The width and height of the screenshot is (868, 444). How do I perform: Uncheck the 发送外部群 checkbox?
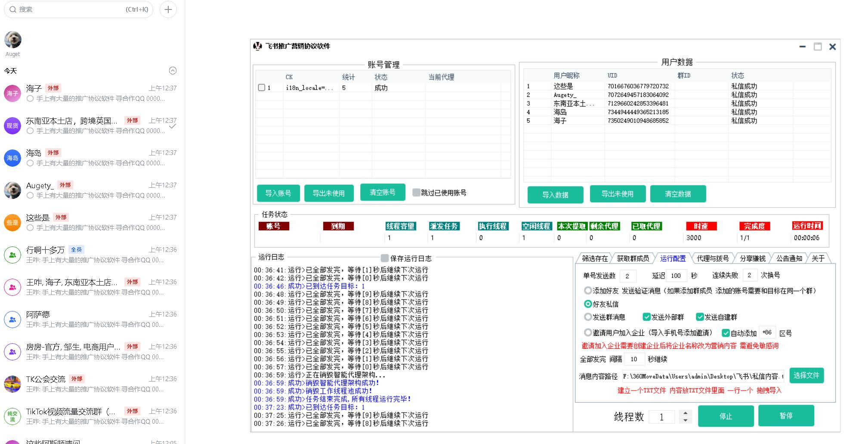click(x=646, y=317)
